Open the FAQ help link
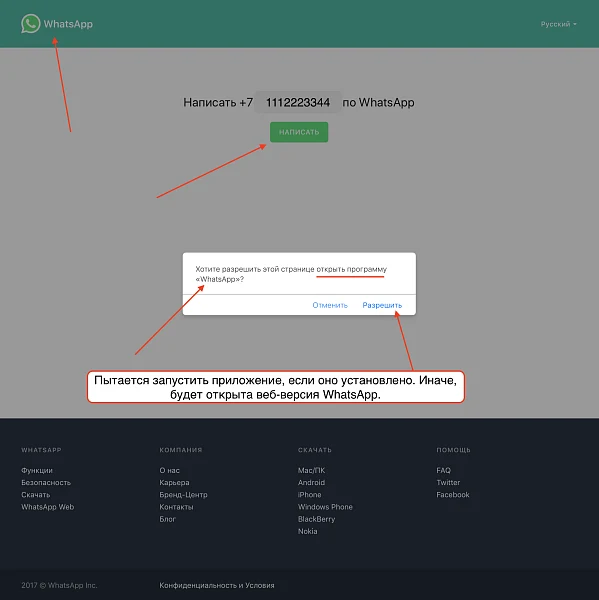This screenshot has width=599, height=600. point(444,470)
